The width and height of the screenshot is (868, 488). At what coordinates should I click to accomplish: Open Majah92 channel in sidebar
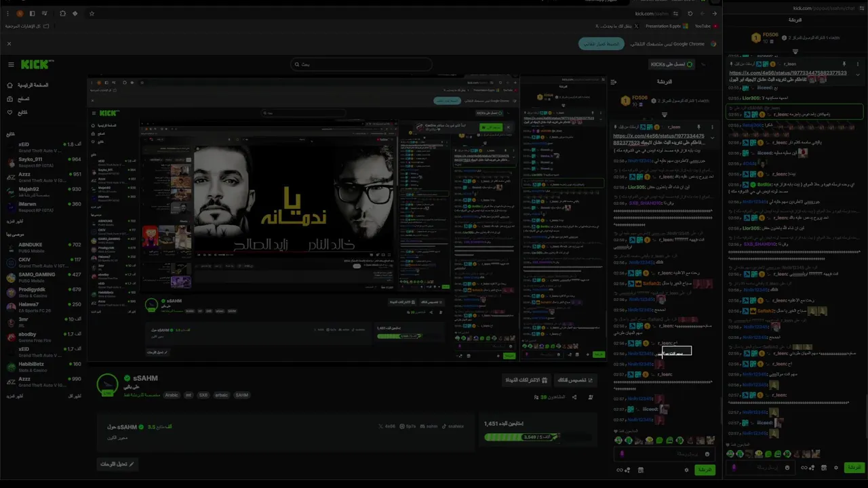pos(44,191)
